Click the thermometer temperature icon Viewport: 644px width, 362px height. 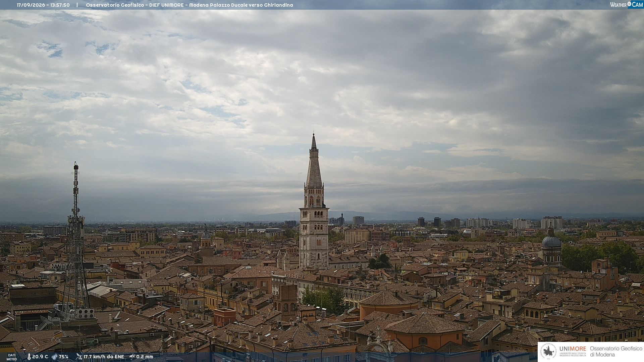pos(29,357)
